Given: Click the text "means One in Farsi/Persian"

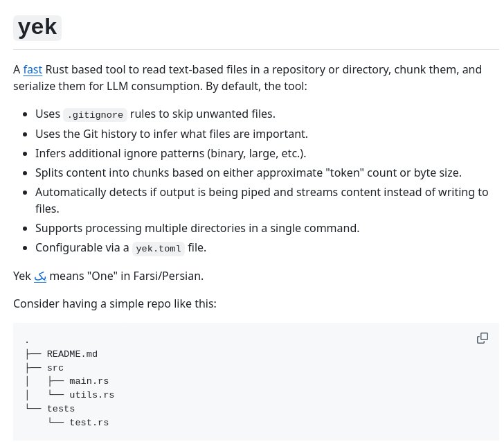Looking at the screenshot, I should (x=126, y=276).
